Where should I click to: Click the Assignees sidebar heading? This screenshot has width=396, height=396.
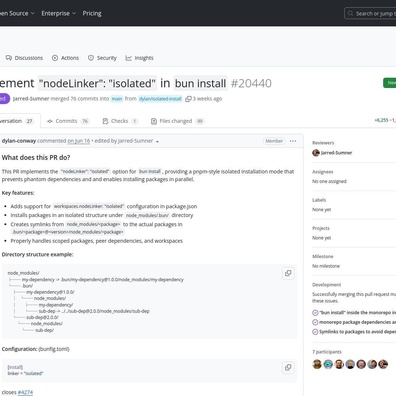[x=323, y=172]
